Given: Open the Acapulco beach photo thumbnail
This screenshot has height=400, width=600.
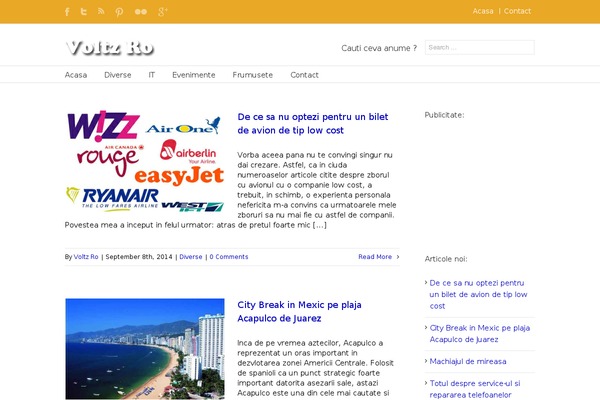Looking at the screenshot, I should 145,349.
